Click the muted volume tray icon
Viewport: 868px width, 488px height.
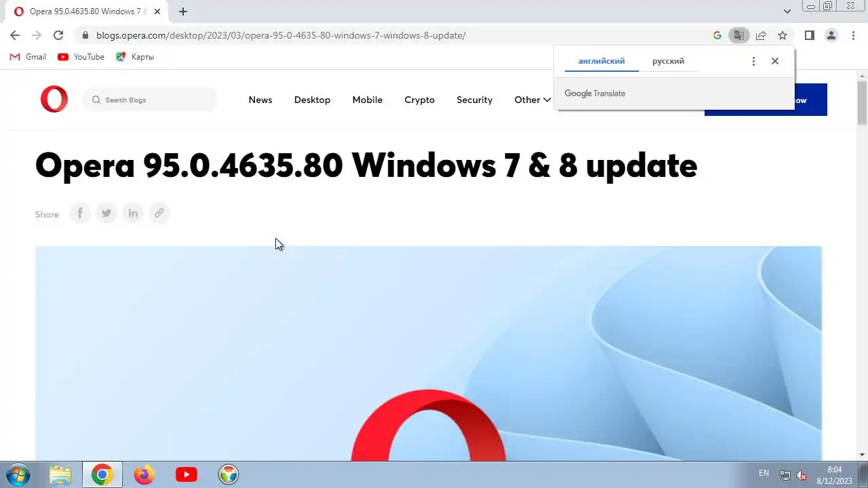[802, 475]
